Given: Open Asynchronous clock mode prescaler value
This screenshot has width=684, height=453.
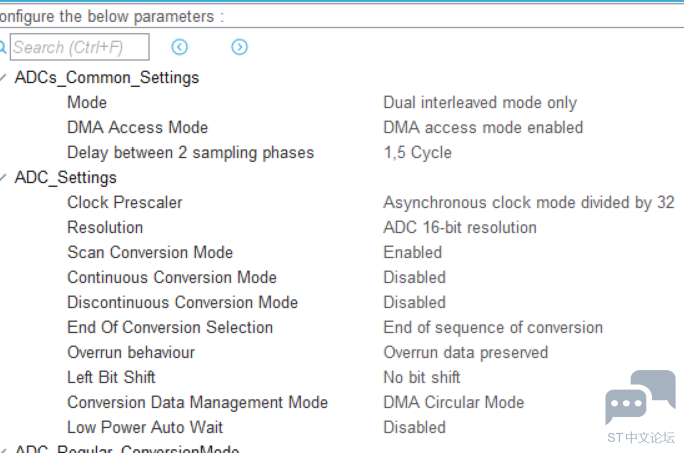Looking at the screenshot, I should click(x=528, y=202).
